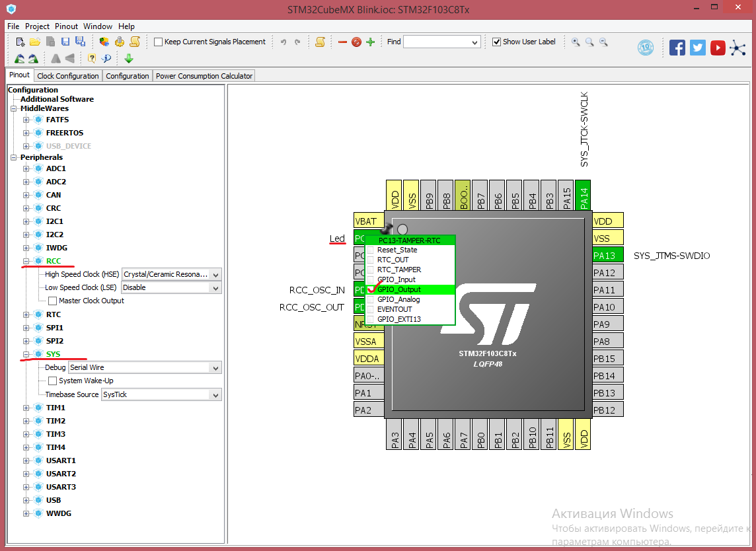
Task: Click the Open Project folder icon
Action: [35, 42]
